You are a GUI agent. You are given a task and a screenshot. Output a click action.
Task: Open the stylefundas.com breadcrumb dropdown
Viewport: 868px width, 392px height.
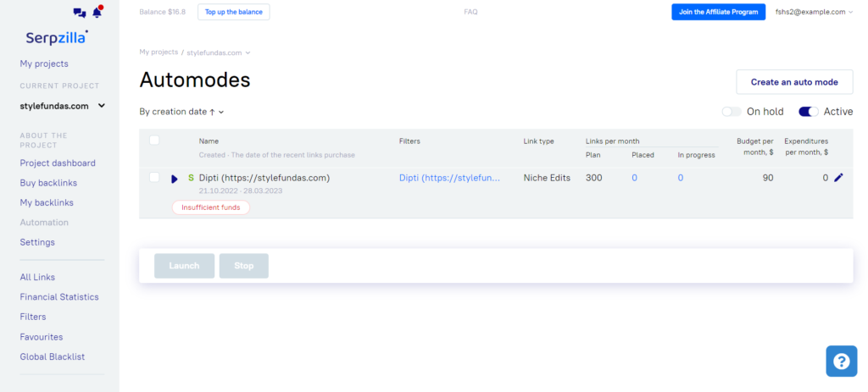219,52
